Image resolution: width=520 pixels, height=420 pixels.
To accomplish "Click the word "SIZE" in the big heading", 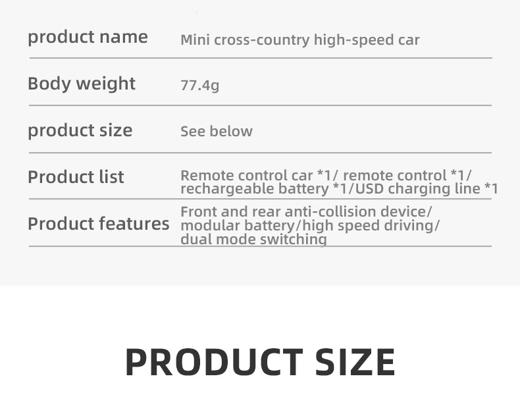I will point(354,361).
